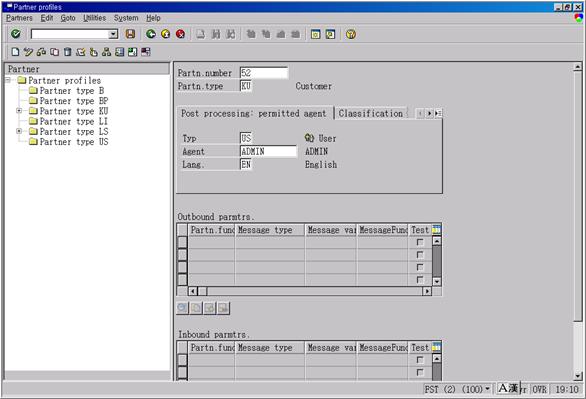The height and width of the screenshot is (399, 586).
Task: Tick Test checkbox in first outbound row
Action: click(x=420, y=242)
